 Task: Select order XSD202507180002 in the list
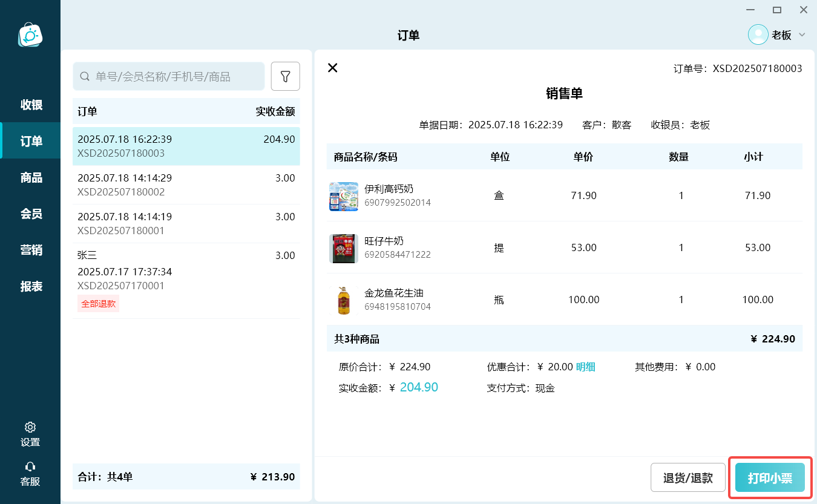point(186,185)
